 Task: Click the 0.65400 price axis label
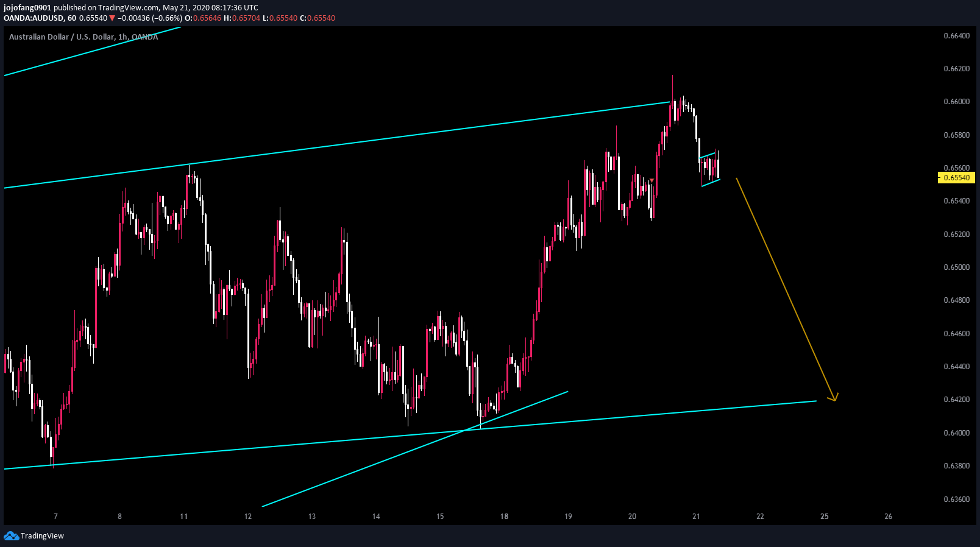pyautogui.click(x=956, y=201)
